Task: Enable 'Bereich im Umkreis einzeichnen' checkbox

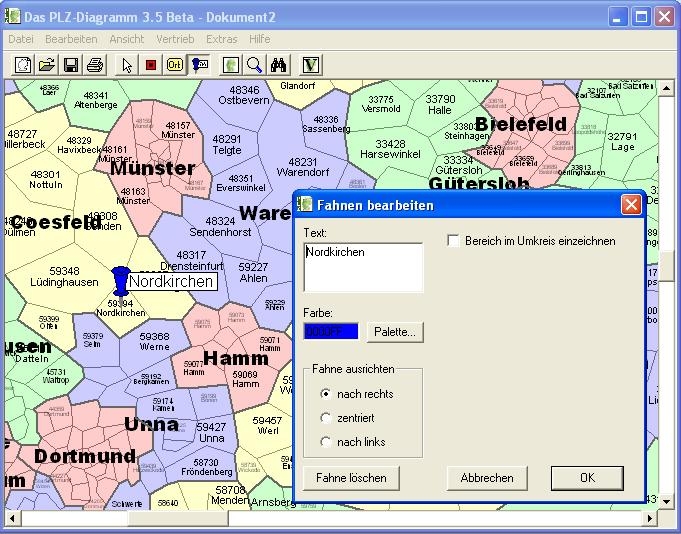Action: pos(454,241)
